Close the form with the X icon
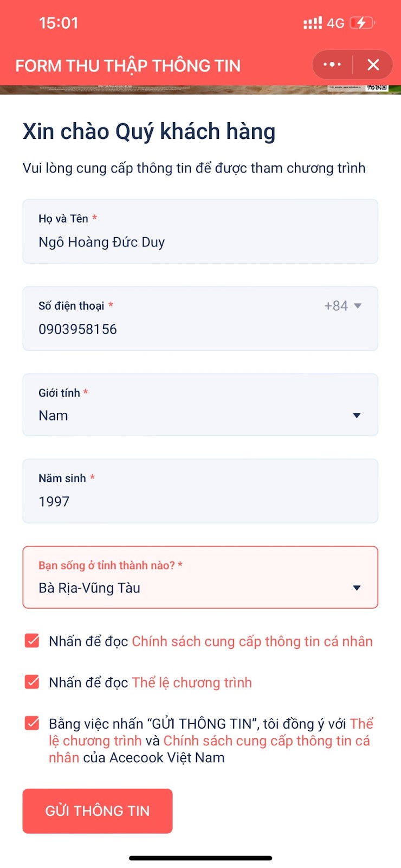401x868 pixels. tap(373, 65)
